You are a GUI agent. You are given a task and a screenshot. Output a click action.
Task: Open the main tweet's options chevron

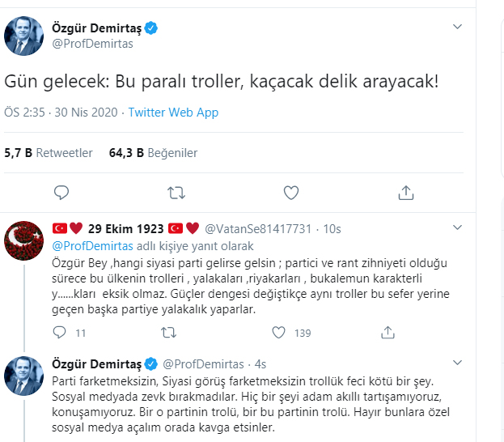[x=457, y=27]
